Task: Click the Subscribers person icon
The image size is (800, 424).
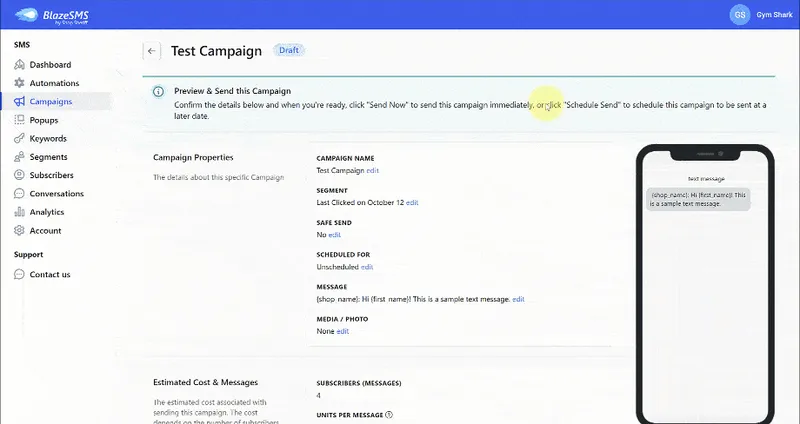Action: [19, 175]
